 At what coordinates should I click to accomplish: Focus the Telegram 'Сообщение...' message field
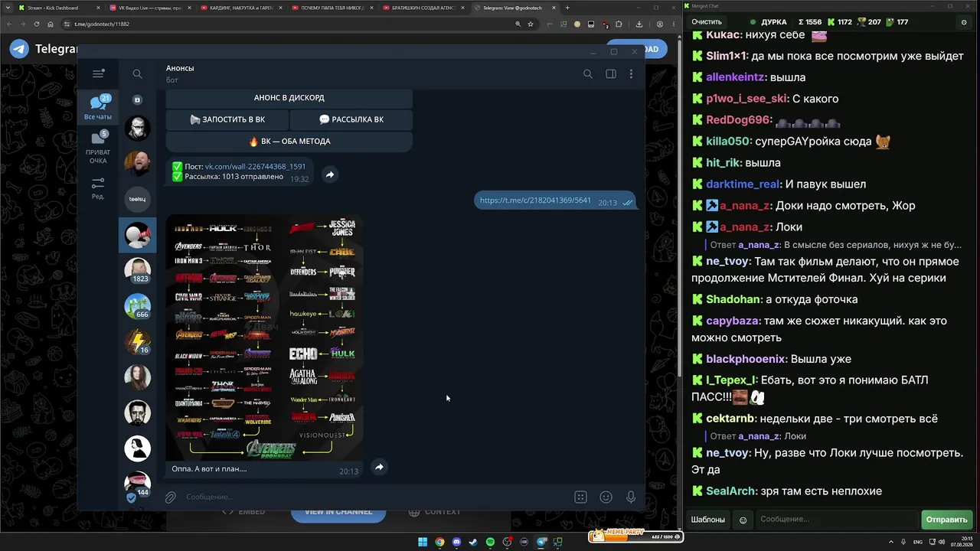[375, 497]
